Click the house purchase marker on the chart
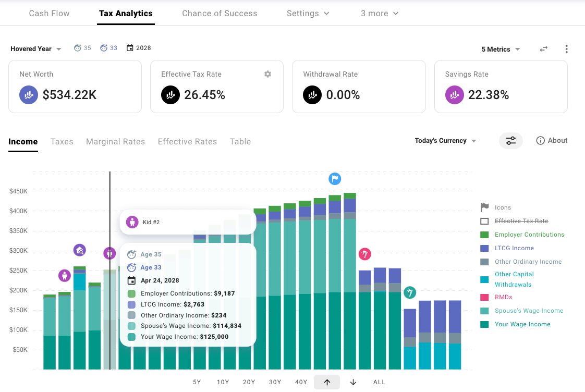Viewport: 585px width, 392px height. [79, 250]
